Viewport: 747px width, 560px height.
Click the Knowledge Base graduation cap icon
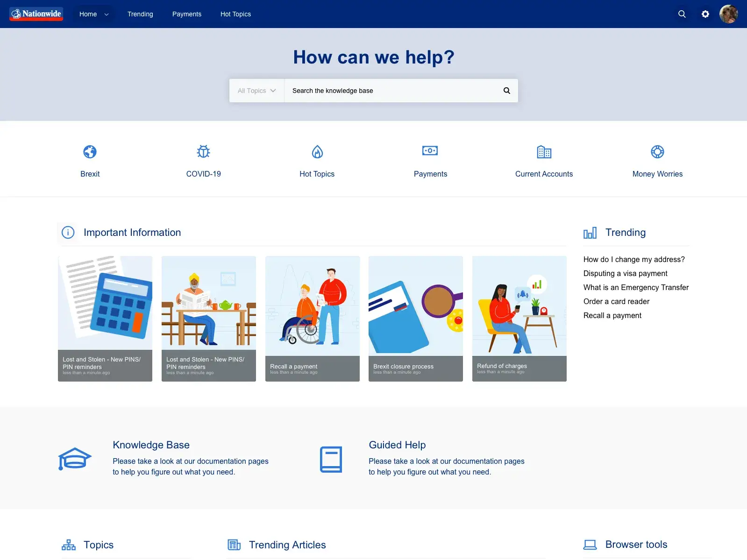(75, 459)
